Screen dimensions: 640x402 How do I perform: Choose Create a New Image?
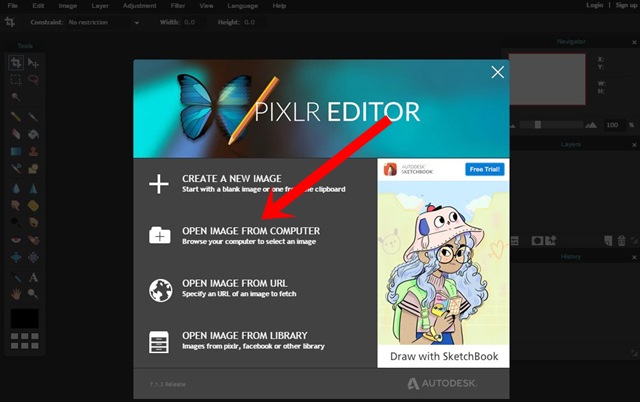tap(247, 184)
